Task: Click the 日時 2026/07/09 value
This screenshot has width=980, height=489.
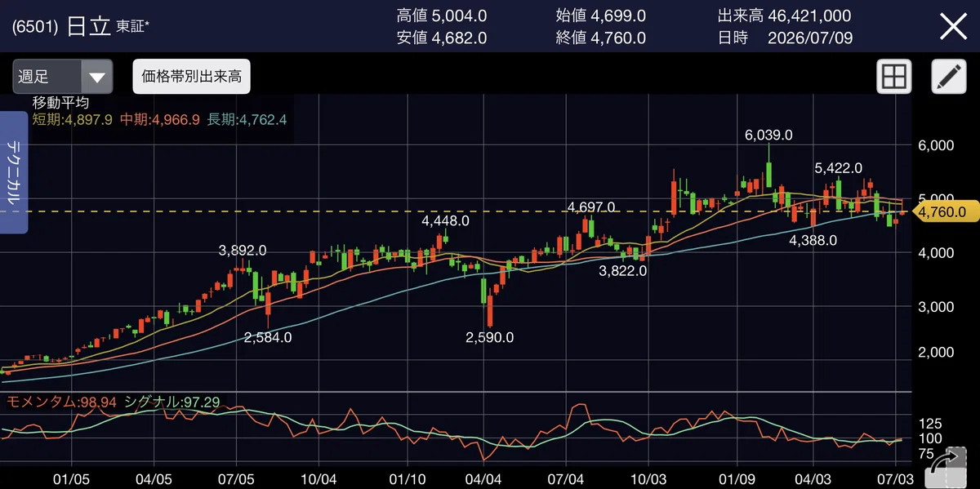Action: 785,38
